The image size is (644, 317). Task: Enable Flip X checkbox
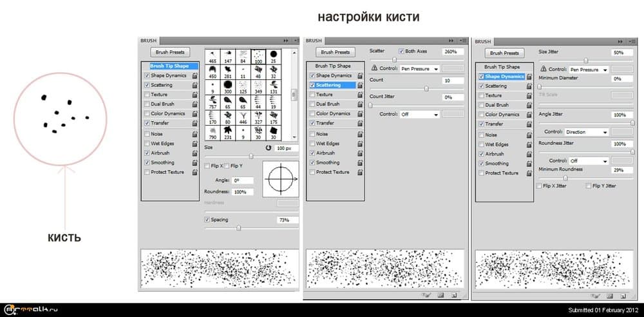click(207, 166)
